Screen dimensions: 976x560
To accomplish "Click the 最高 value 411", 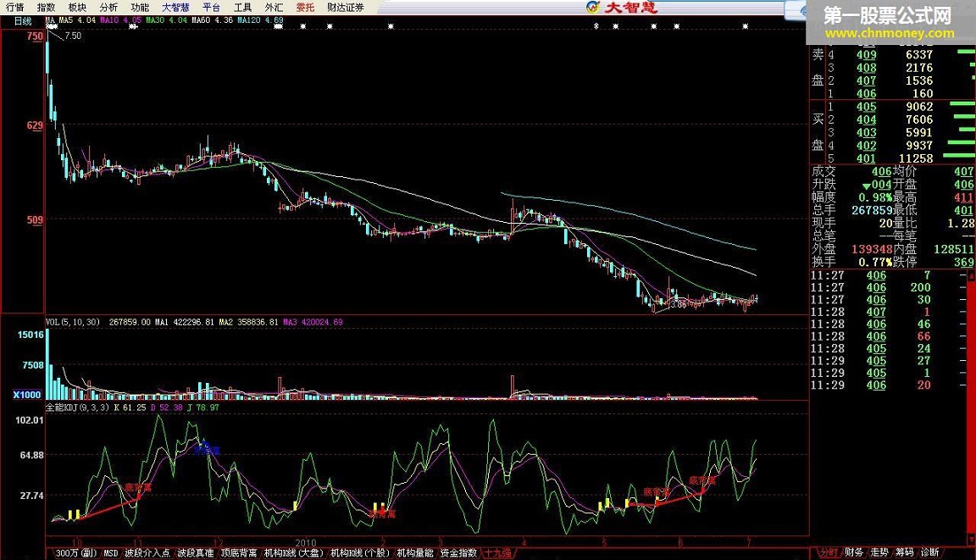I will pos(963,198).
